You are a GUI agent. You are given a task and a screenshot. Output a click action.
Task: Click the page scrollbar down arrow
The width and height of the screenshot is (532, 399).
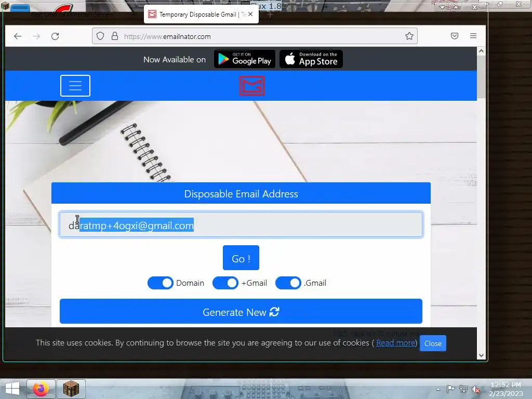(481, 355)
